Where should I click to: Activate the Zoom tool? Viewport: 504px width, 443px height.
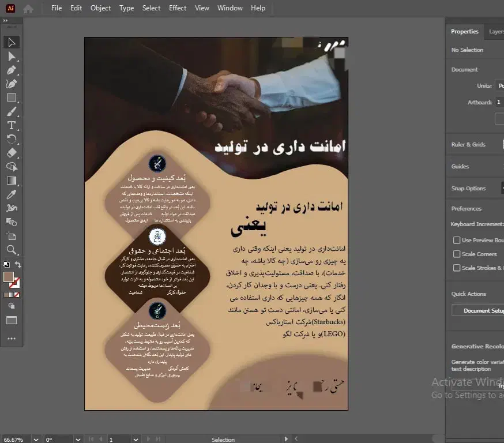tap(12, 250)
